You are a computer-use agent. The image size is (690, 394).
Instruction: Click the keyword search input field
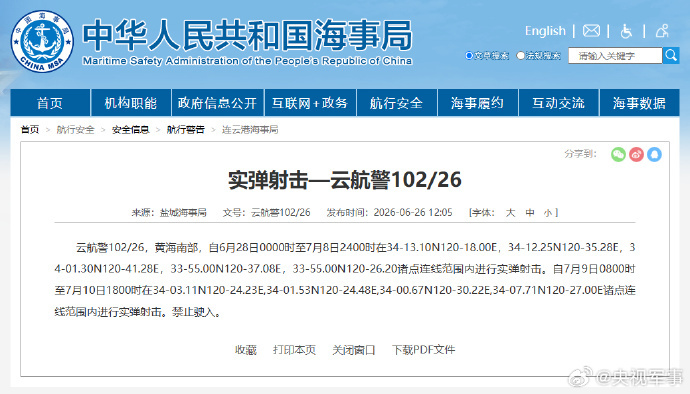tap(615, 55)
